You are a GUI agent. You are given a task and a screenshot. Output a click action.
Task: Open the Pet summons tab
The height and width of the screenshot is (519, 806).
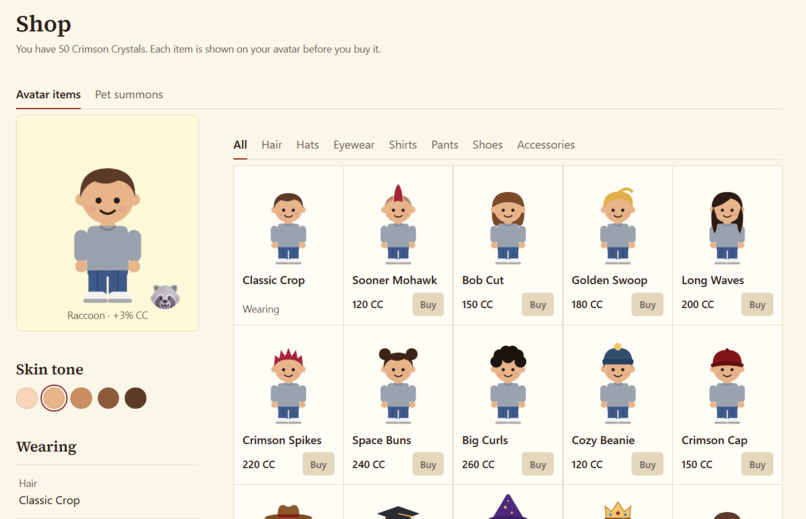(x=129, y=95)
